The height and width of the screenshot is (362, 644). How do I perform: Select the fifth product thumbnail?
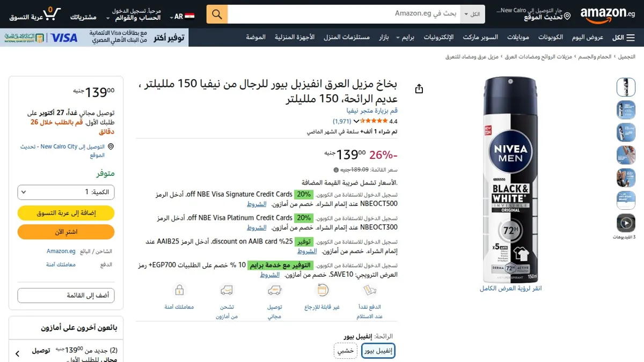626,177
